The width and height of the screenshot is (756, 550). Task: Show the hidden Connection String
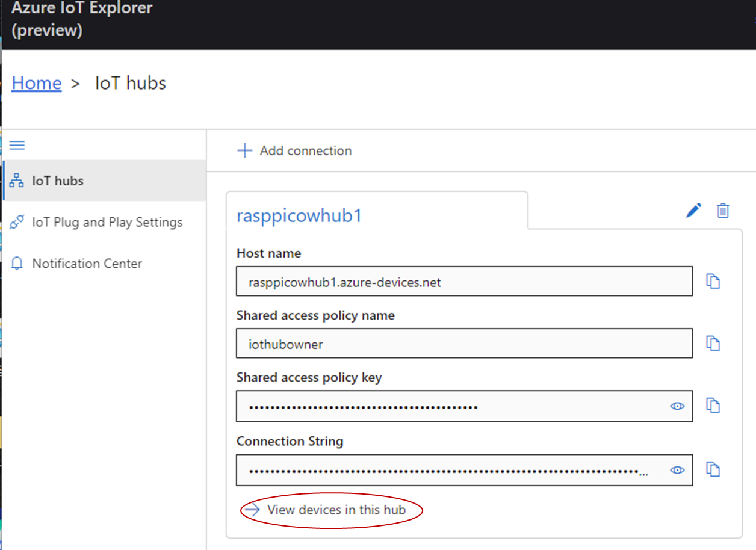click(x=677, y=469)
